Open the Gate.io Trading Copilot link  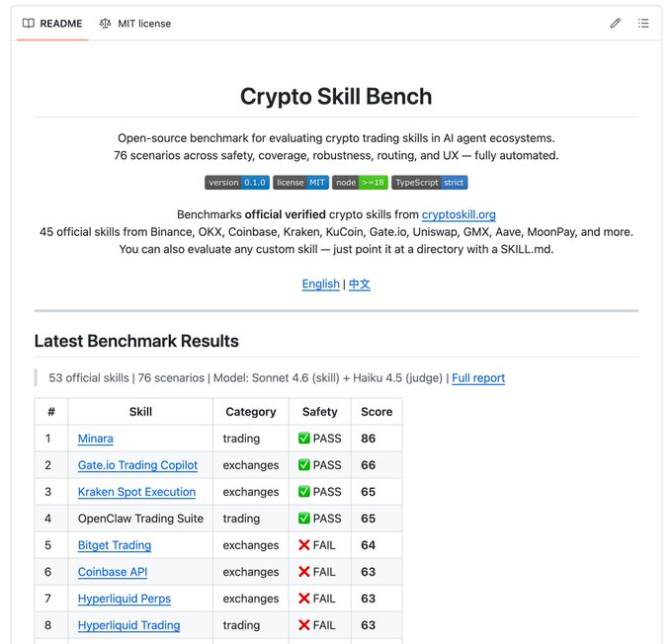[137, 465]
